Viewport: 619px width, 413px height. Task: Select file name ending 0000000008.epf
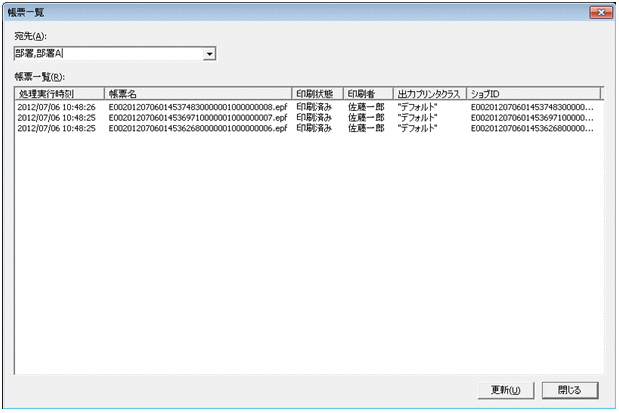click(x=198, y=107)
